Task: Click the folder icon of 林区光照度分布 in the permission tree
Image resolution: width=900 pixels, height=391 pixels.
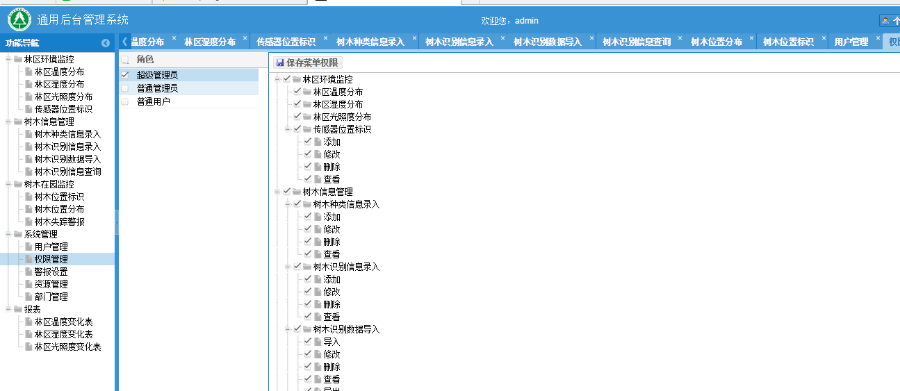Action: 308,117
